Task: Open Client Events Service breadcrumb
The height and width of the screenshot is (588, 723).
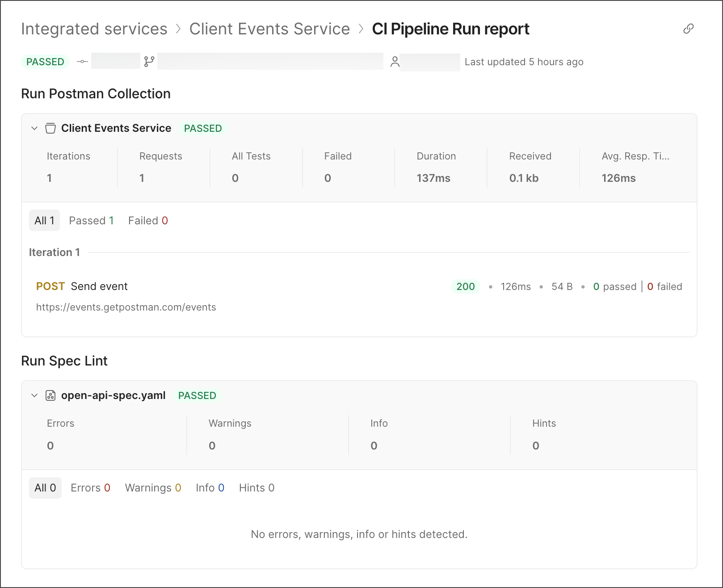Action: click(x=269, y=29)
